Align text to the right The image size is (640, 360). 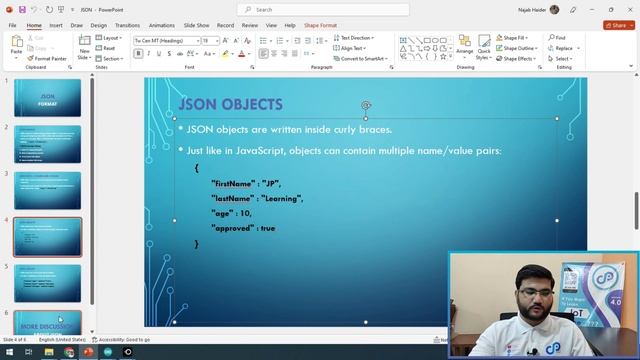click(x=284, y=53)
